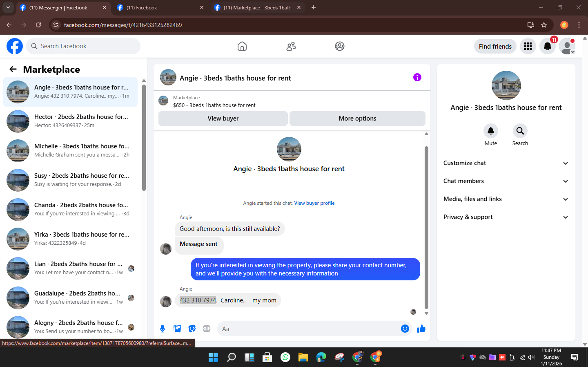Image resolution: width=588 pixels, height=367 pixels.
Task: Open the Facebook menu grid icon
Action: [528, 46]
